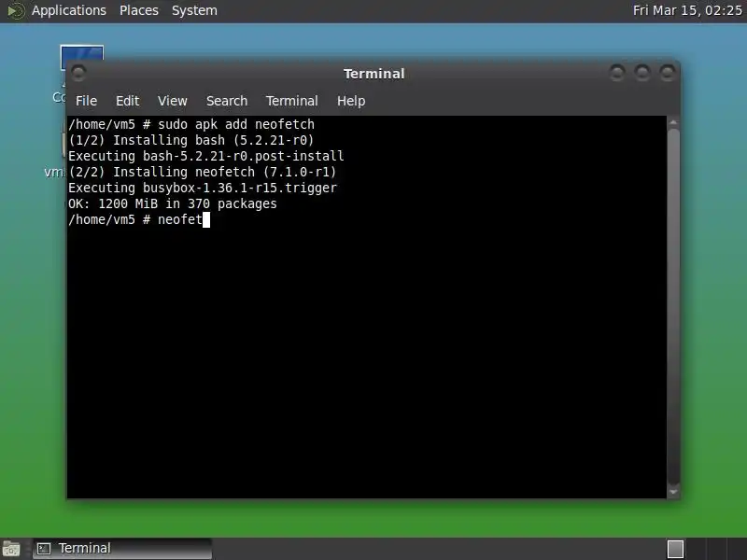The image size is (747, 560).
Task: Open the Terminal menu in menu bar
Action: 291,101
